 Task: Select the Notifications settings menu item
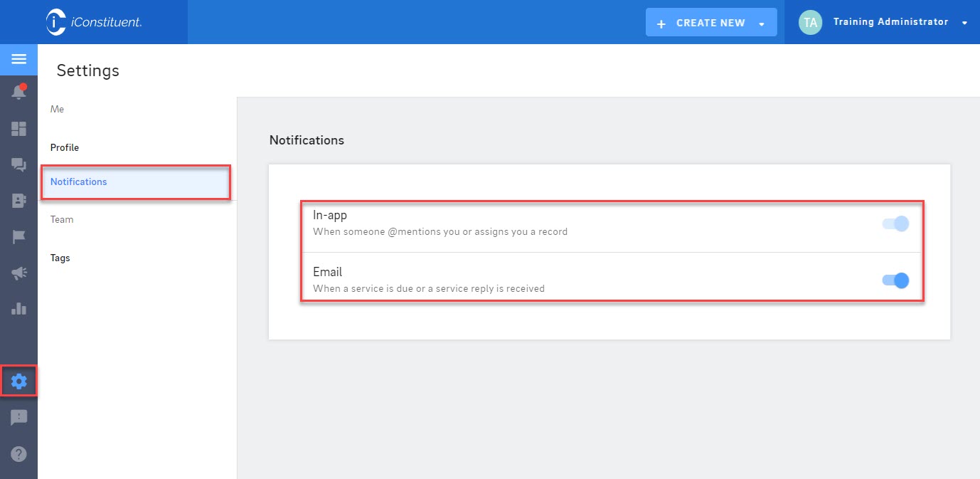(78, 181)
